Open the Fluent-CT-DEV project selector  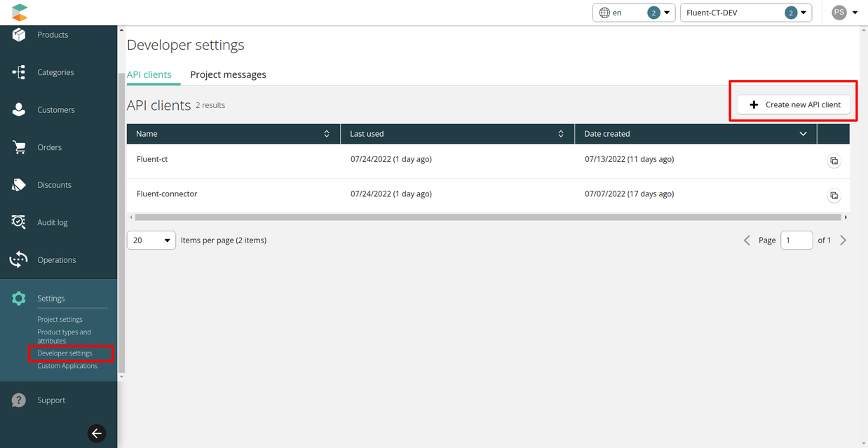tap(745, 13)
